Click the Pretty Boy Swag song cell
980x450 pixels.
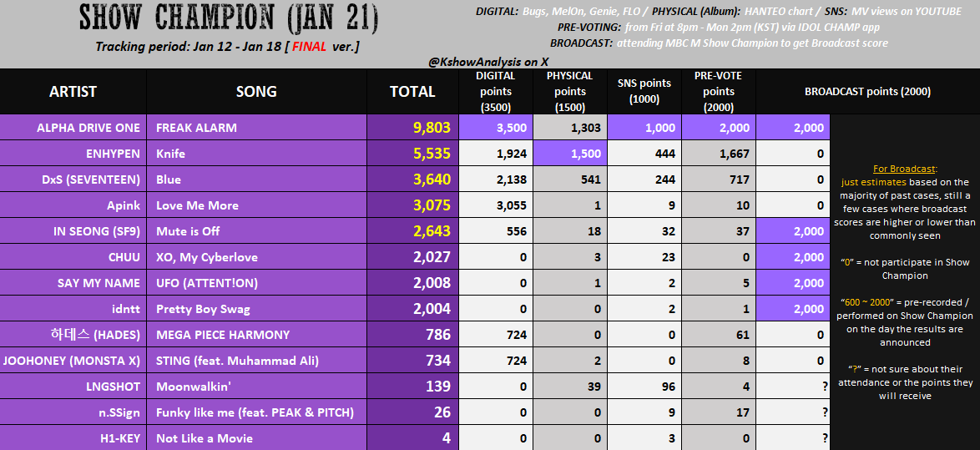257,309
